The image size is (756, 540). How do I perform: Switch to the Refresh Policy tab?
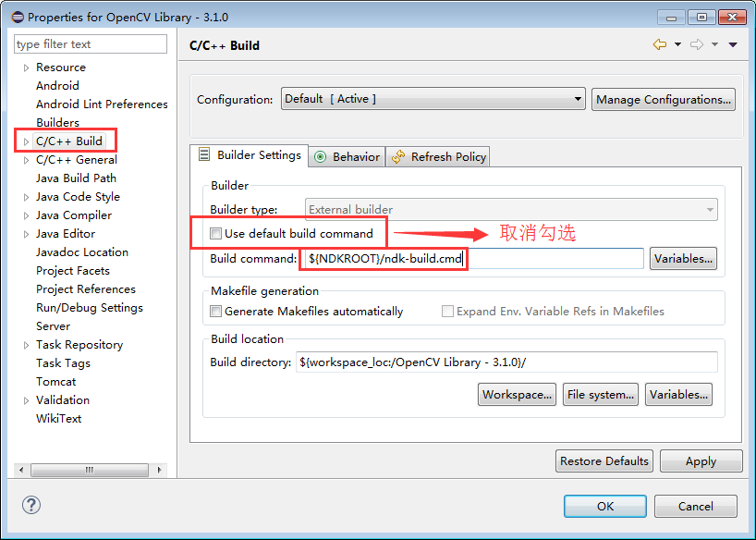[438, 157]
